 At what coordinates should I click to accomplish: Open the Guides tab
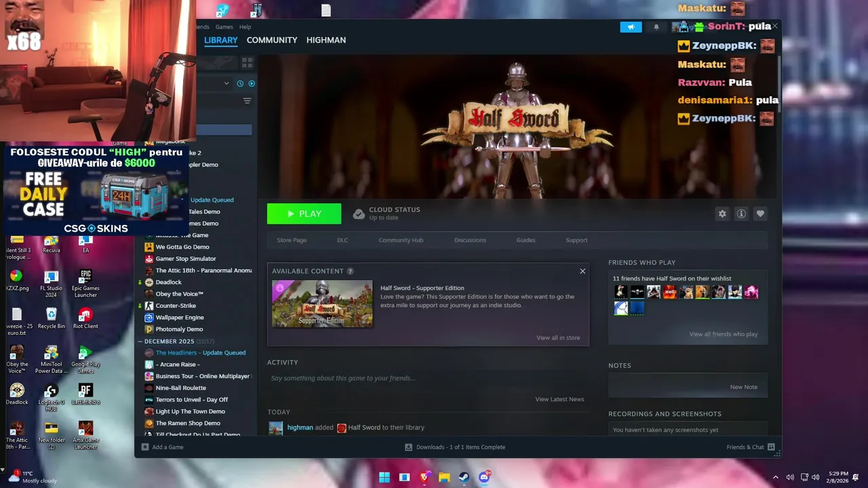tap(526, 240)
